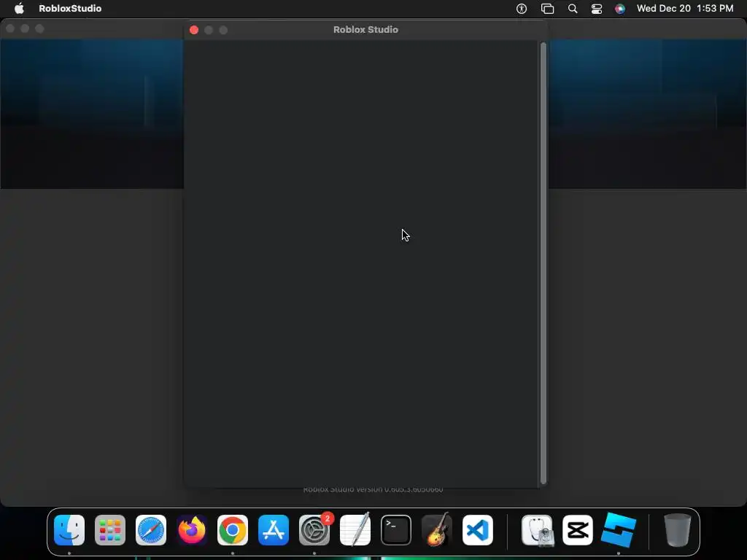Open System Settings from the Dock
Image resolution: width=747 pixels, height=560 pixels.
coord(314,529)
